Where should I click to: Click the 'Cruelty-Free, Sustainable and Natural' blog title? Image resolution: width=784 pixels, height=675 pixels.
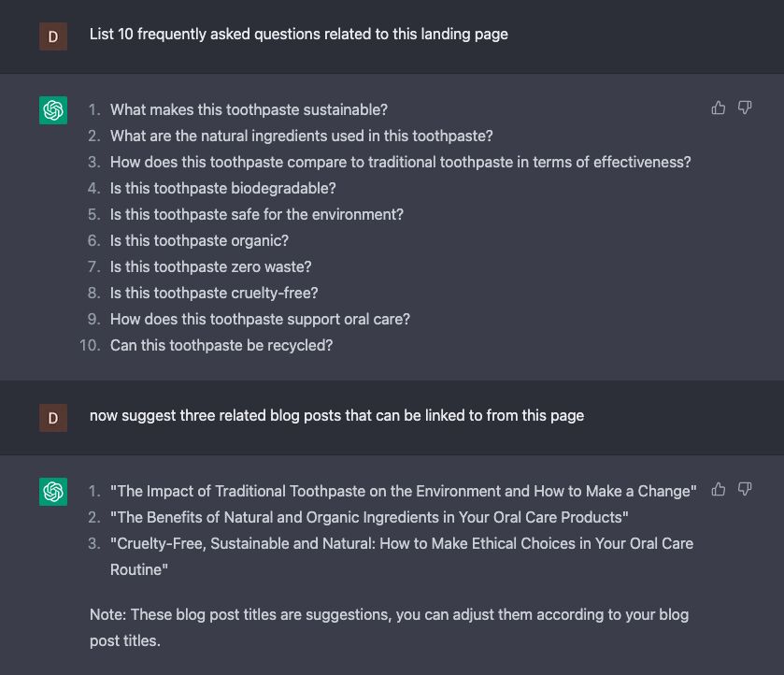[x=402, y=556]
